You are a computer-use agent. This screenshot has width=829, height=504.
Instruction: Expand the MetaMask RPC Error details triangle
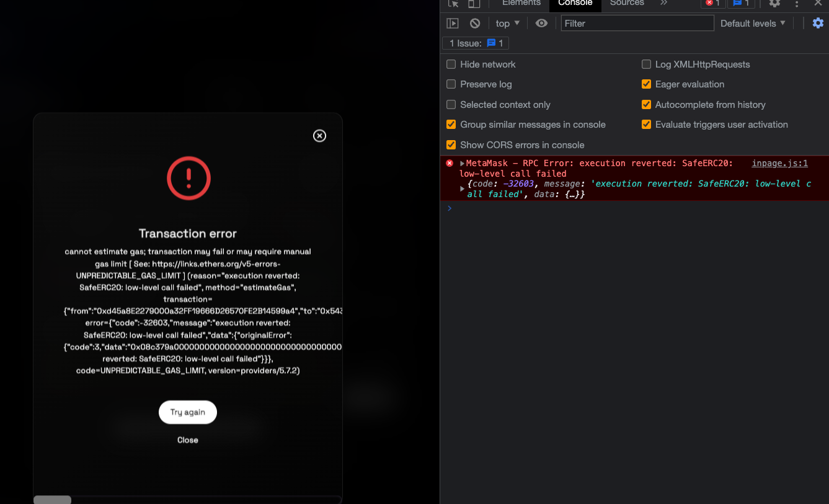(461, 162)
